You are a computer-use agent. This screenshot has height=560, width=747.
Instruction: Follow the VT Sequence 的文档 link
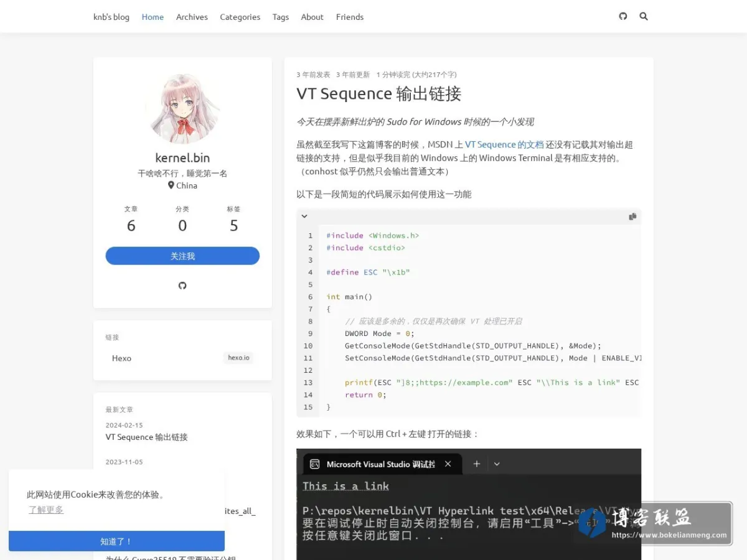click(x=504, y=144)
